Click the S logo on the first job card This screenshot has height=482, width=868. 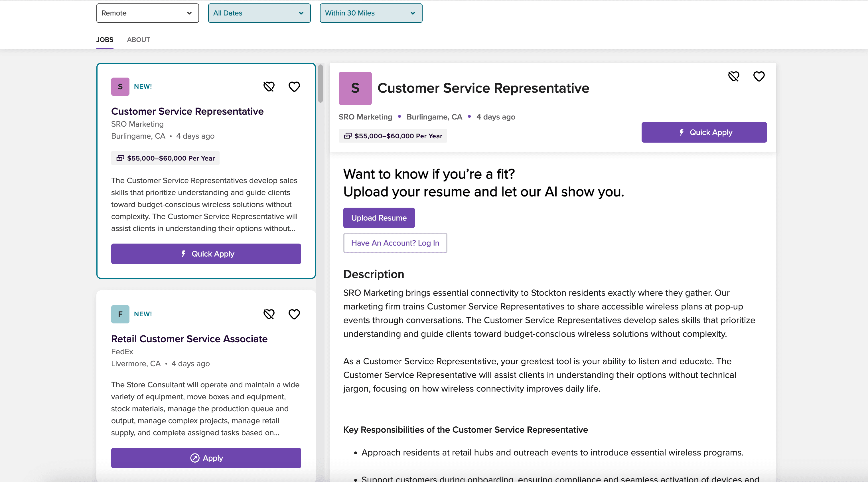(x=120, y=87)
